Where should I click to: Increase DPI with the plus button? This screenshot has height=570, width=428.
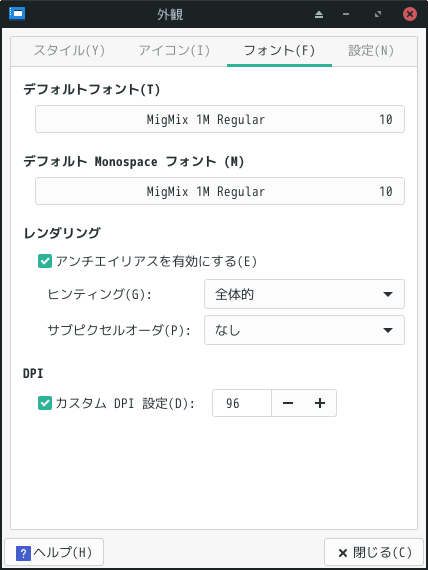[320, 403]
